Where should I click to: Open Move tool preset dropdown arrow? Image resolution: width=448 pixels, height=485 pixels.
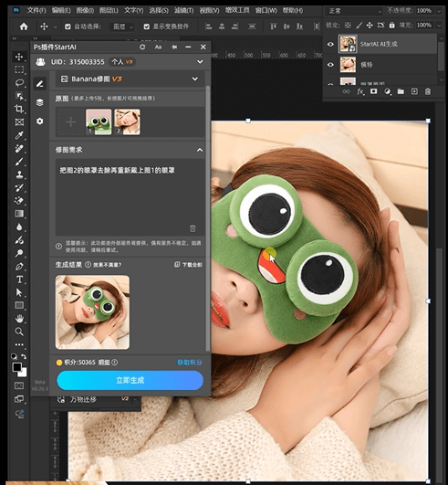point(55,26)
